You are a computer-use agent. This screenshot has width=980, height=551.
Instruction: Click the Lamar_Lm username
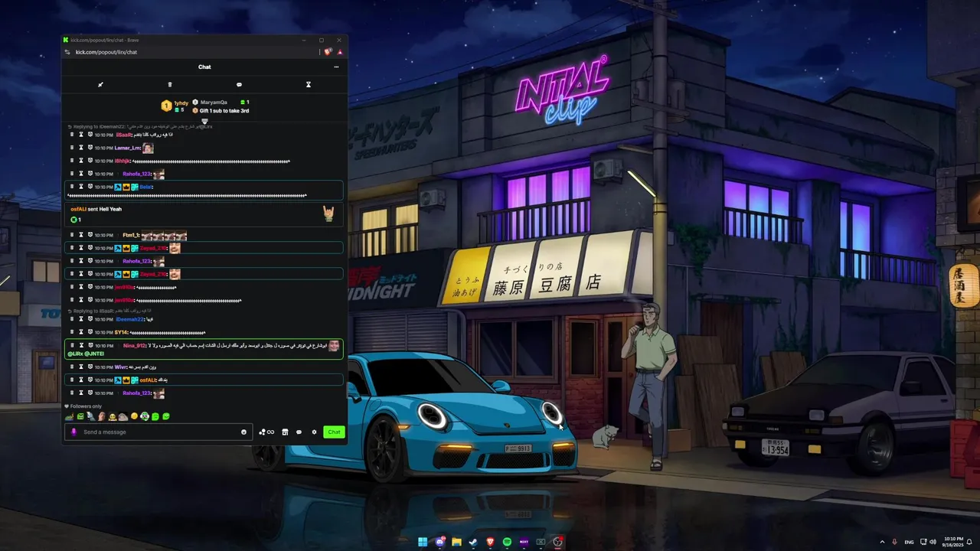point(128,148)
